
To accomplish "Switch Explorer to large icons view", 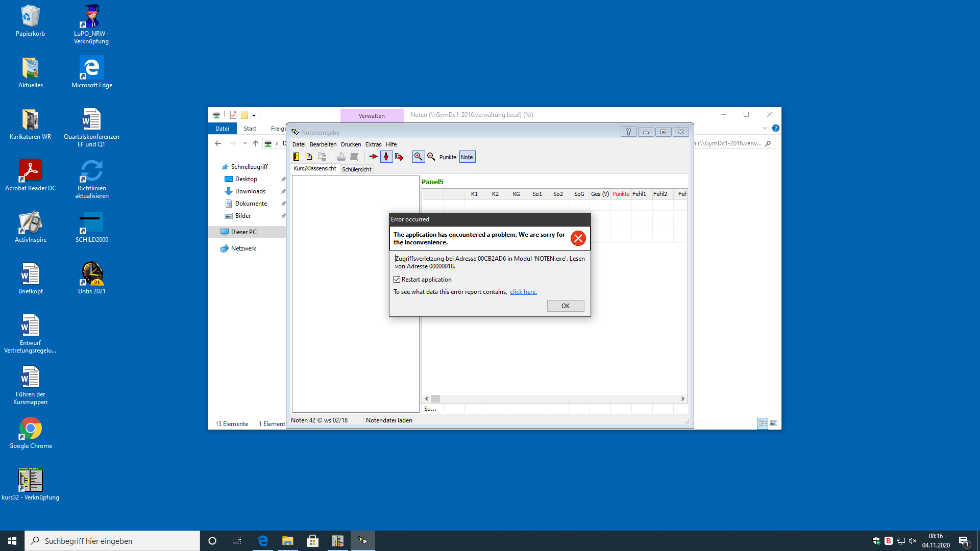I will [774, 423].
